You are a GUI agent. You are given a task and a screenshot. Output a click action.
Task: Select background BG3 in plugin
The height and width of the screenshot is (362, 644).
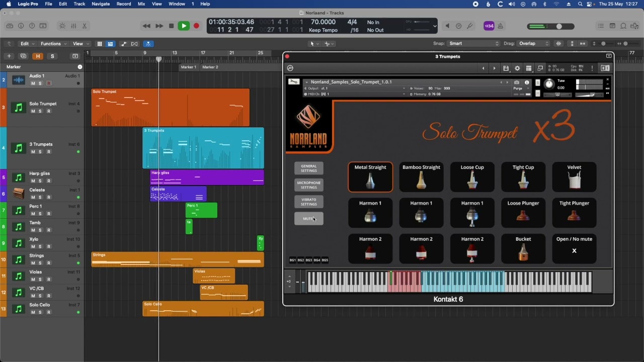[309, 260]
